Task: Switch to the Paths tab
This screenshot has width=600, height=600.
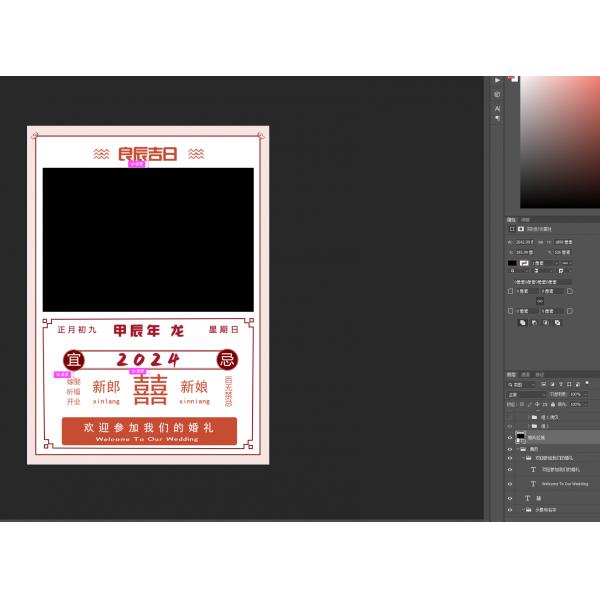Action: tap(539, 374)
